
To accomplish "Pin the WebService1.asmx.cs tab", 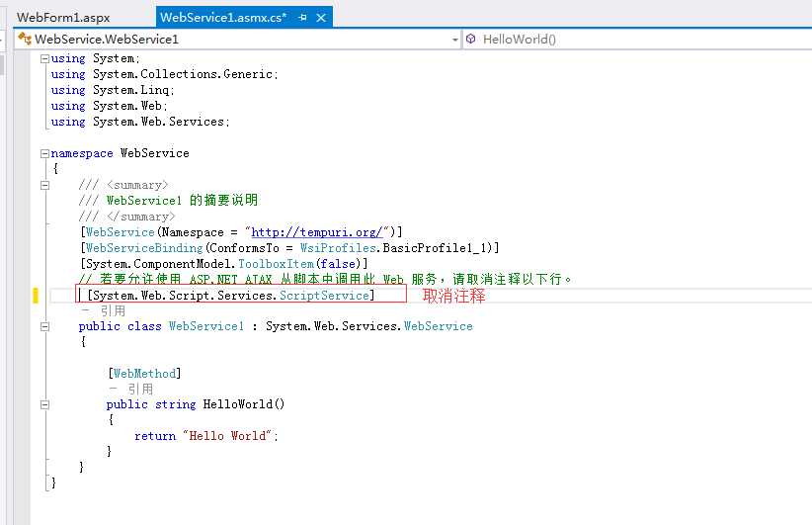I will (303, 18).
